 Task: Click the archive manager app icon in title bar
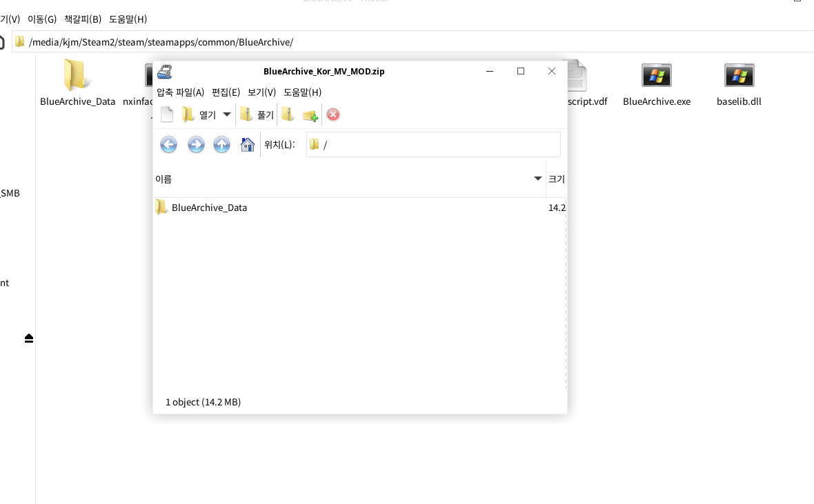[165, 72]
